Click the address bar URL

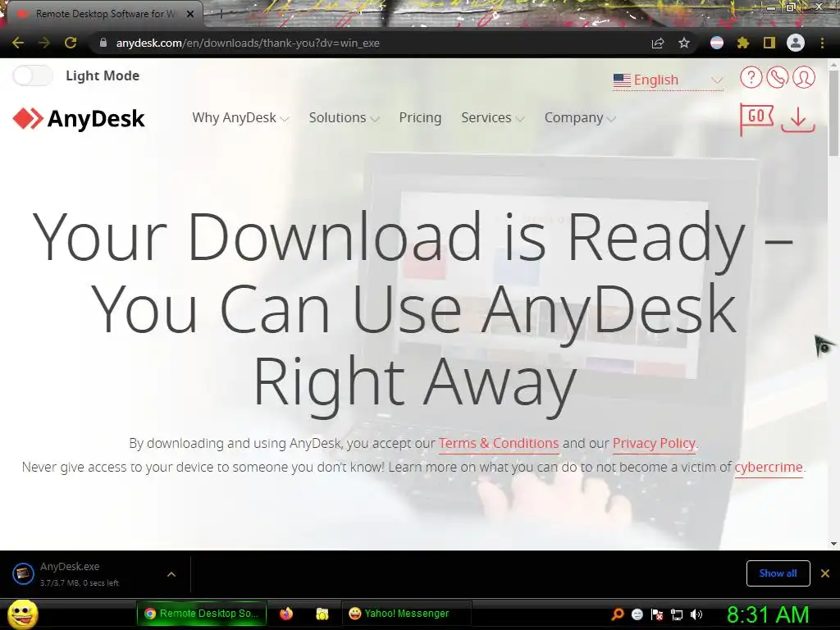pos(248,43)
